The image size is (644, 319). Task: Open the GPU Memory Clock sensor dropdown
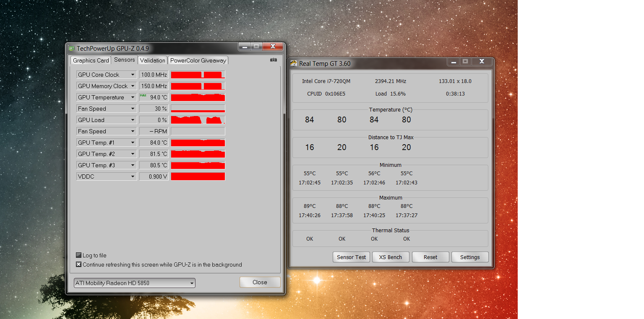point(107,86)
